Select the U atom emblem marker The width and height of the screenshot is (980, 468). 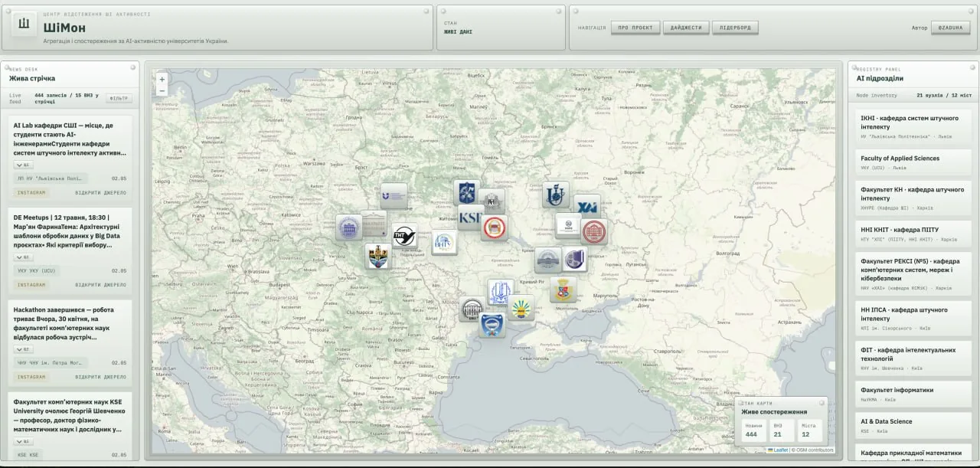point(556,194)
